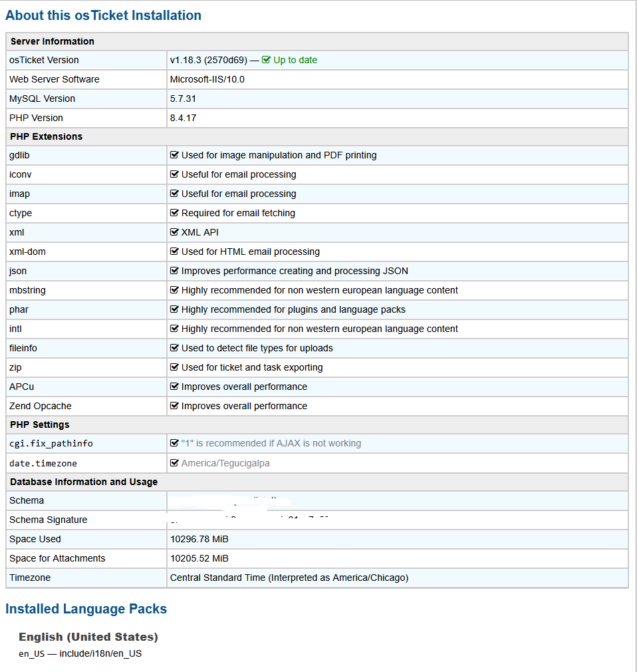Click the check icon in the xml-dom row
The image size is (637, 672).
(174, 252)
